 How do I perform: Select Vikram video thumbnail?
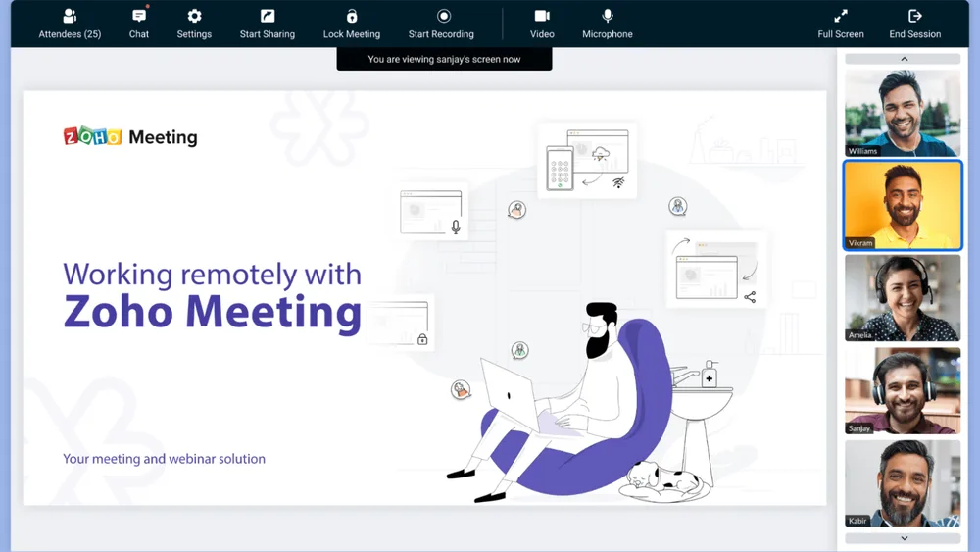tap(903, 205)
